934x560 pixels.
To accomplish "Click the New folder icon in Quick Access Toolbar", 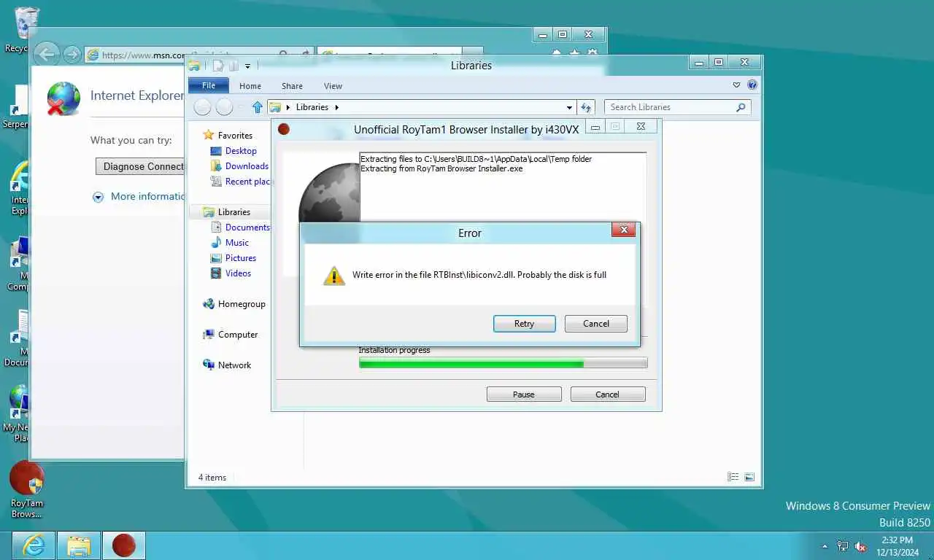I will click(233, 66).
